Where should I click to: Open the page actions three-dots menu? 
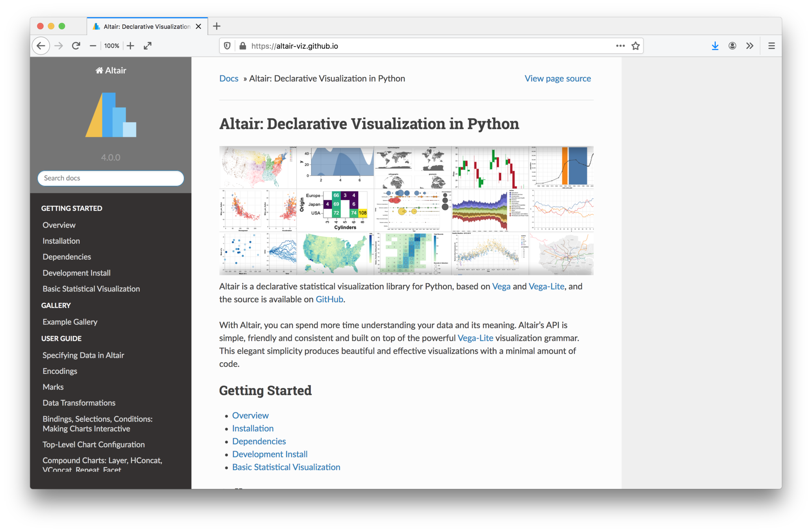(620, 46)
